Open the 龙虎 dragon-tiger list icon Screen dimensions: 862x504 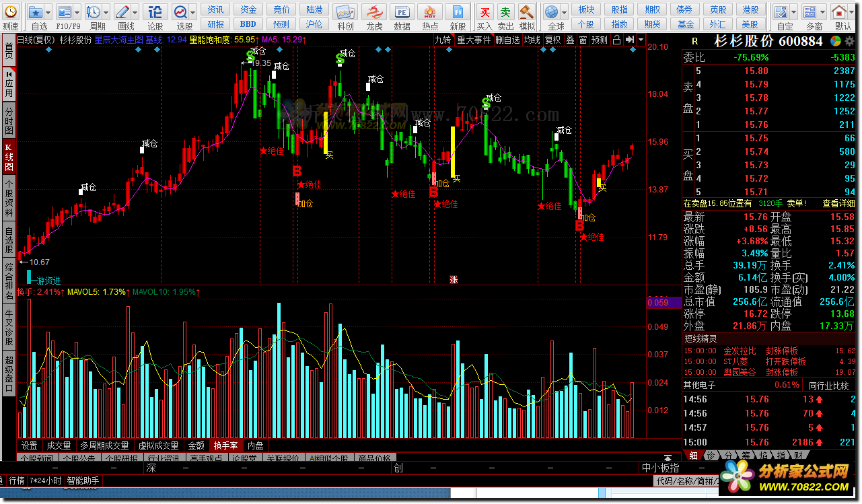click(374, 12)
